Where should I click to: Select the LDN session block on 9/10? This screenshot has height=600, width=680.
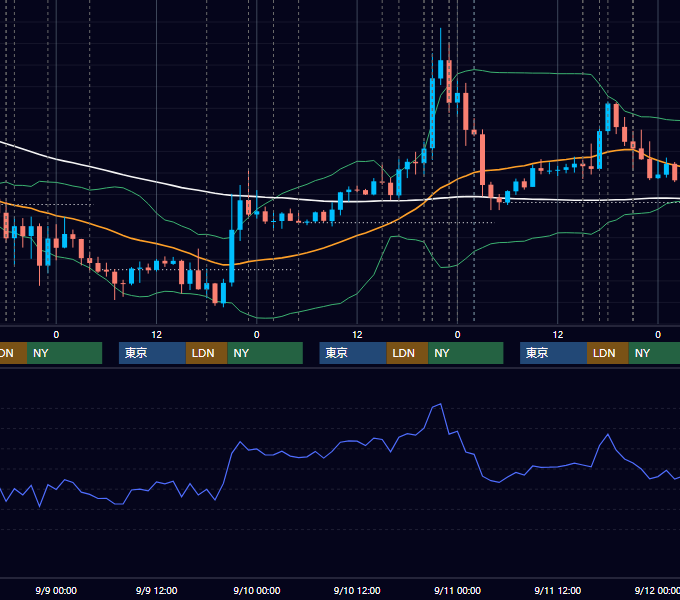point(407,353)
